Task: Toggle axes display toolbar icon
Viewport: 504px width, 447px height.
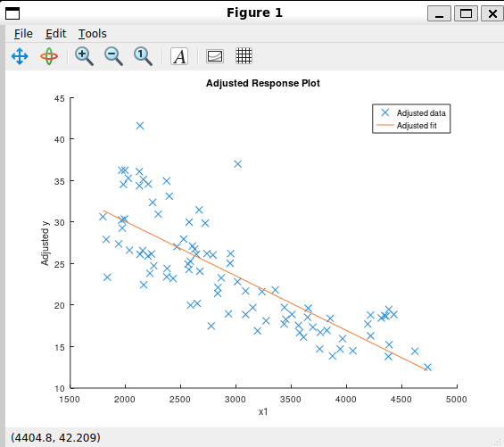Action: pyautogui.click(x=215, y=56)
